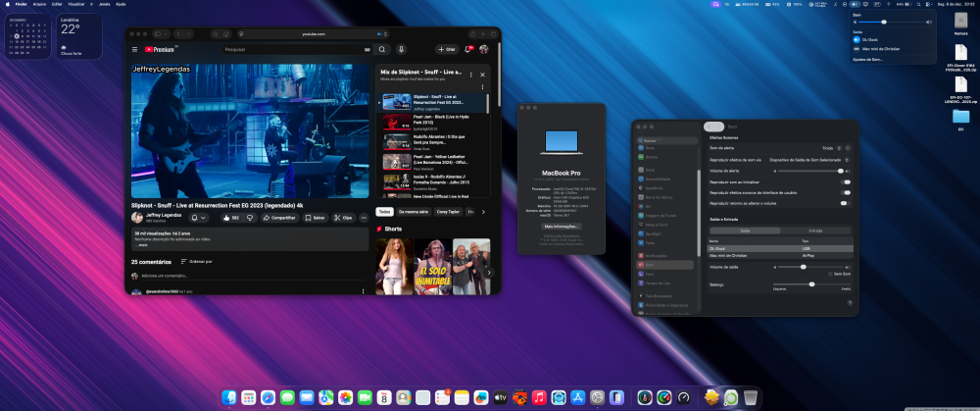Open App Store from the Dock
The image size is (980, 411).
(577, 397)
